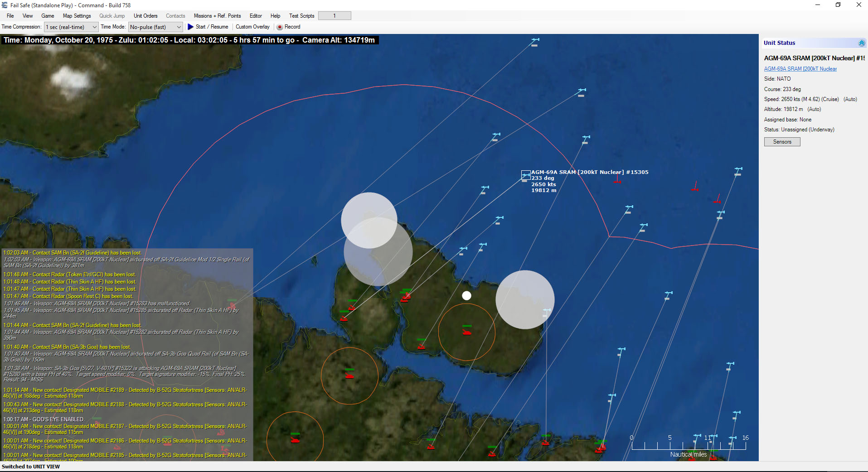The width and height of the screenshot is (868, 472).
Task: Select a red SAM site icon on the peninsula
Action: (466, 332)
